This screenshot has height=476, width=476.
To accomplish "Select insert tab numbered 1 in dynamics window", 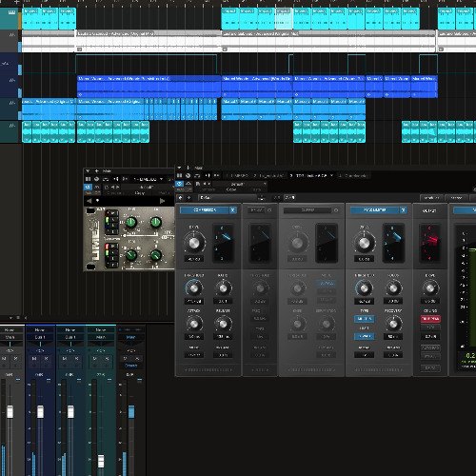I will 237,175.
